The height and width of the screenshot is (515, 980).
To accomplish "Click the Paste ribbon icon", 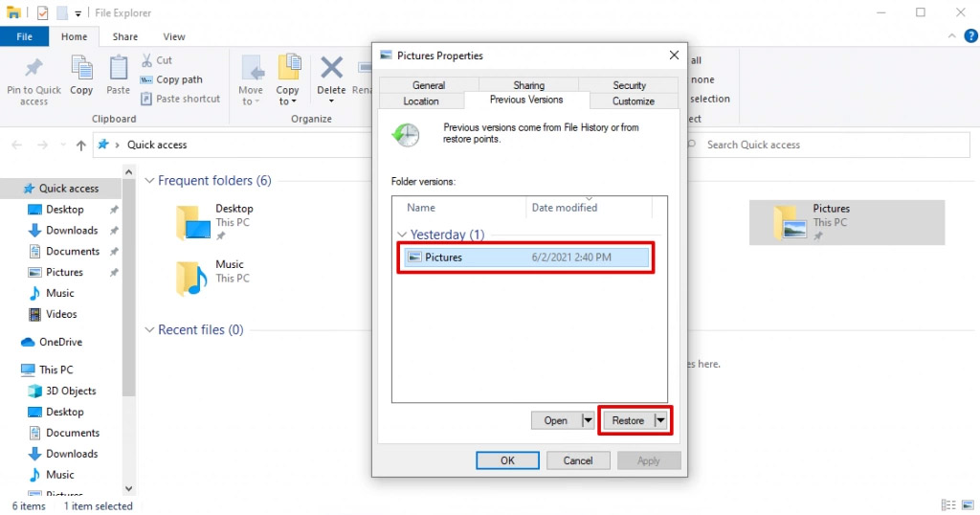I will point(118,68).
